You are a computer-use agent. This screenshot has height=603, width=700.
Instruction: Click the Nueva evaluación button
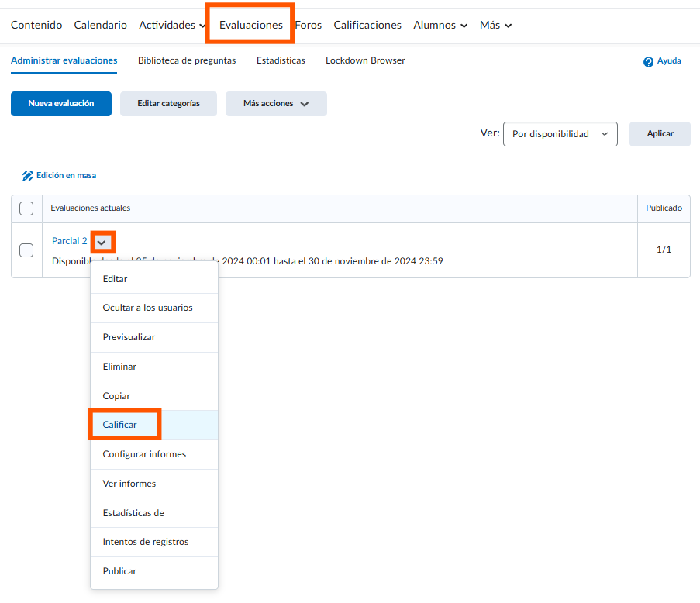(x=61, y=104)
